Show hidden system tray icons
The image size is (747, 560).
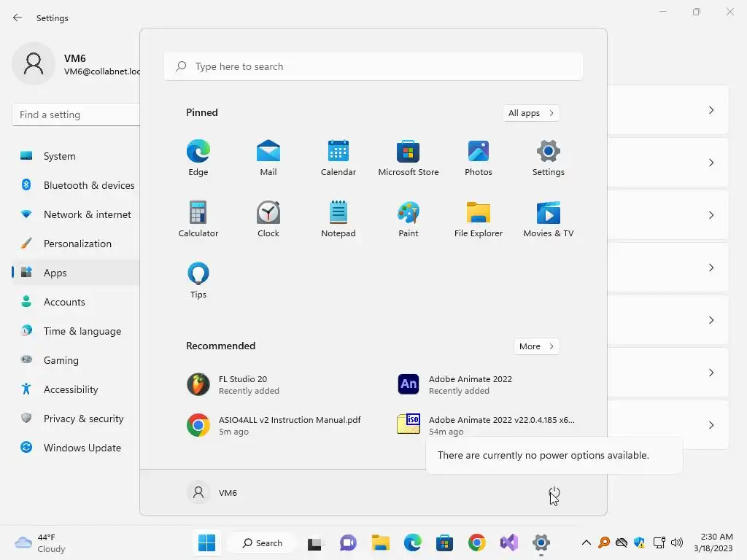point(587,542)
